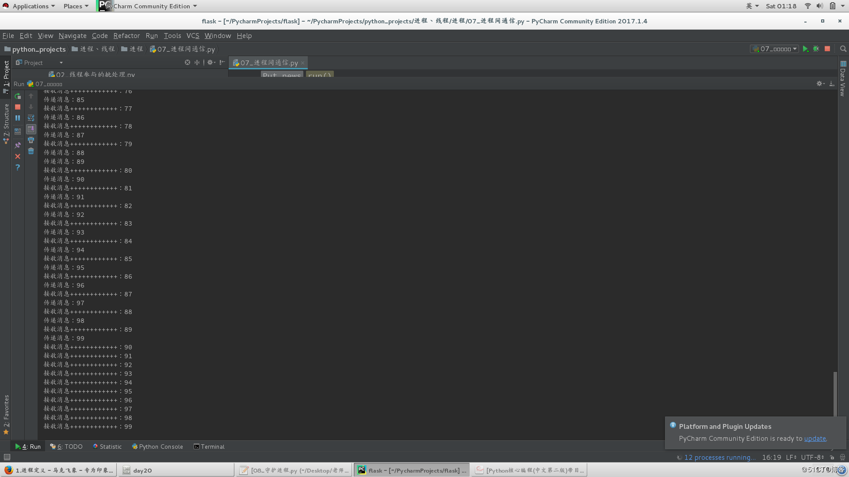Screen dimensions: 849x477
Task: Toggle the Structure side panel
Action: 6,123
